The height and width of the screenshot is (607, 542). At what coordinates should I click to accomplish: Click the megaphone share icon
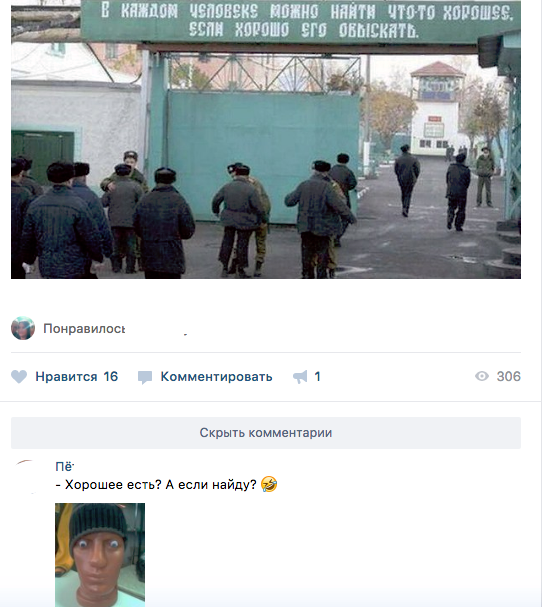tap(300, 377)
